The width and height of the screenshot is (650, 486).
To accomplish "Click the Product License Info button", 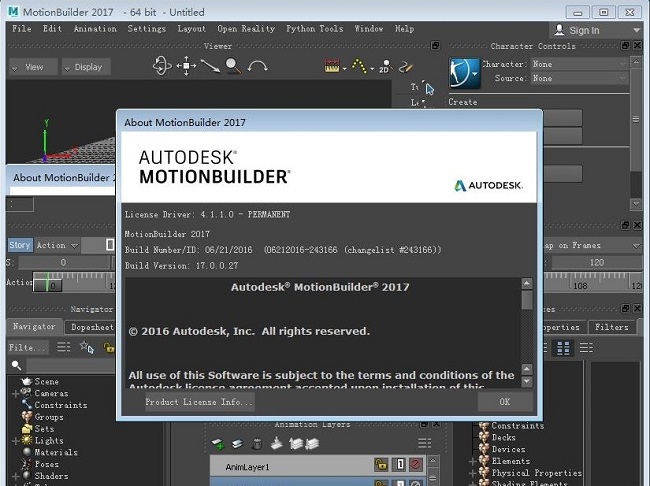I will [x=199, y=402].
